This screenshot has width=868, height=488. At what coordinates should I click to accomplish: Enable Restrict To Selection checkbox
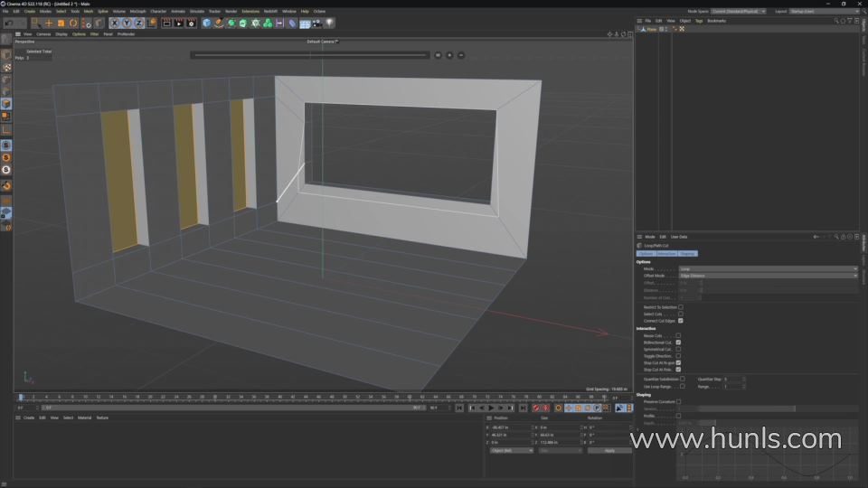pos(680,307)
